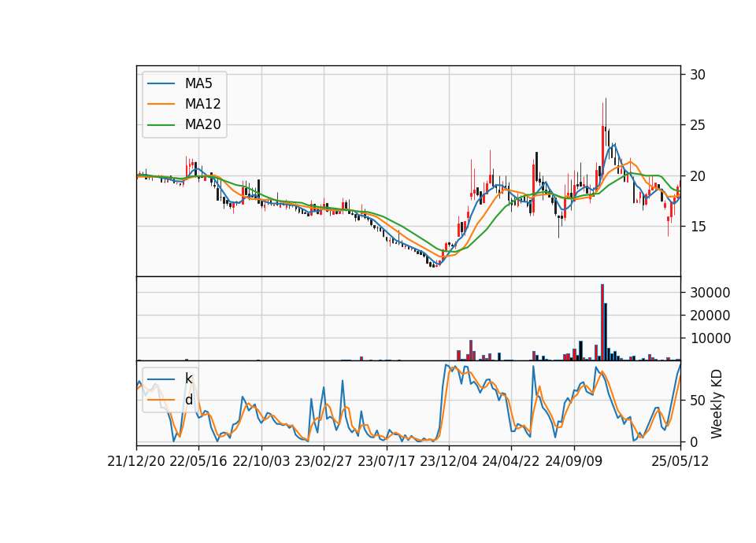
Task: Click the Weekly KD axis title
Action: tap(717, 404)
